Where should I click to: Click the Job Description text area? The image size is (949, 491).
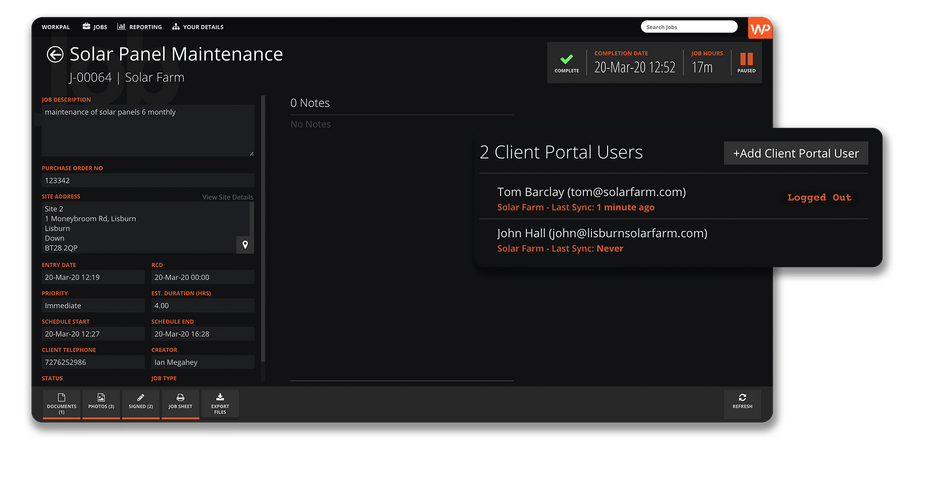(x=148, y=130)
